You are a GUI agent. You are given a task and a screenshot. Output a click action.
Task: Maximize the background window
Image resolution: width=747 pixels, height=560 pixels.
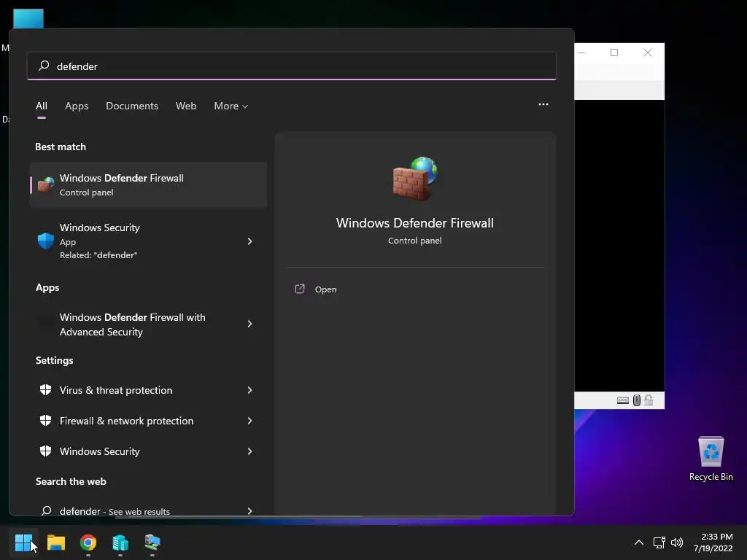click(614, 52)
